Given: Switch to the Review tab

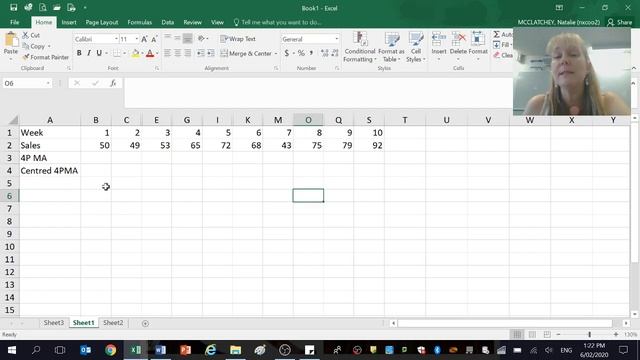Looking at the screenshot, I should [192, 22].
